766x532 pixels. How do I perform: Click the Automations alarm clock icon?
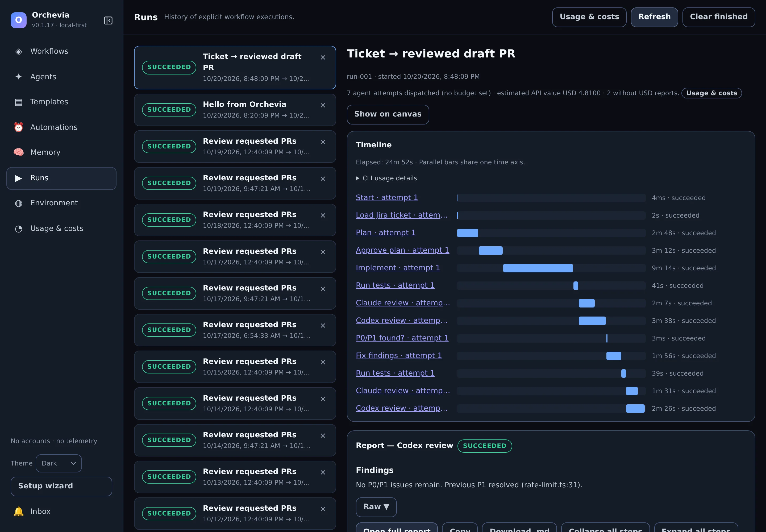[x=19, y=127]
